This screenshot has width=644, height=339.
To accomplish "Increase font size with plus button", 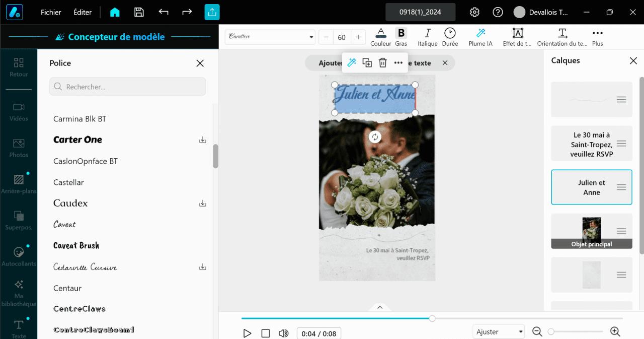I will pyautogui.click(x=358, y=37).
